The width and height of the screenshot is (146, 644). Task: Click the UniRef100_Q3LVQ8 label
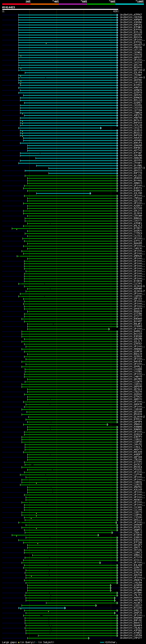(x=131, y=193)
